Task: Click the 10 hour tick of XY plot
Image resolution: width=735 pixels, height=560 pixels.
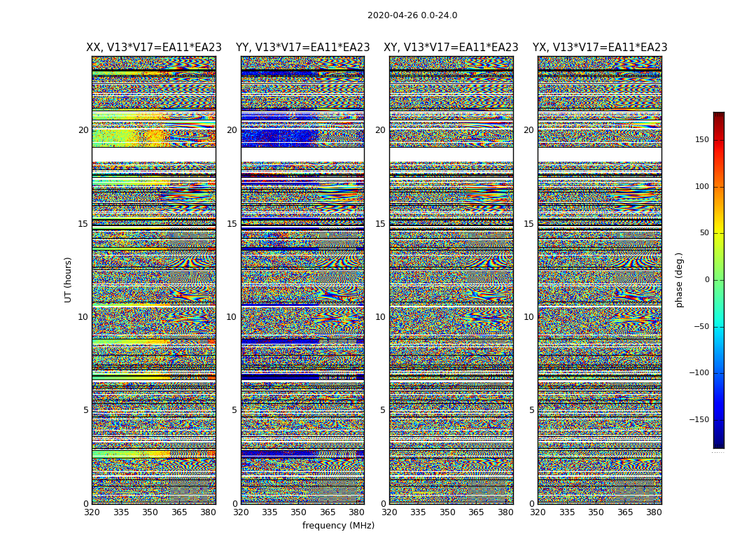Action: click(x=381, y=317)
